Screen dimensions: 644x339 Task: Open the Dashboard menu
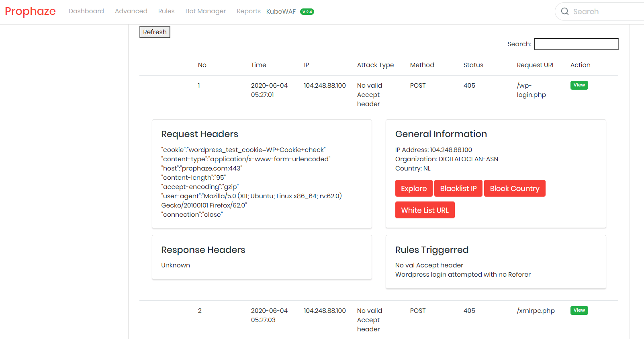coord(86,11)
